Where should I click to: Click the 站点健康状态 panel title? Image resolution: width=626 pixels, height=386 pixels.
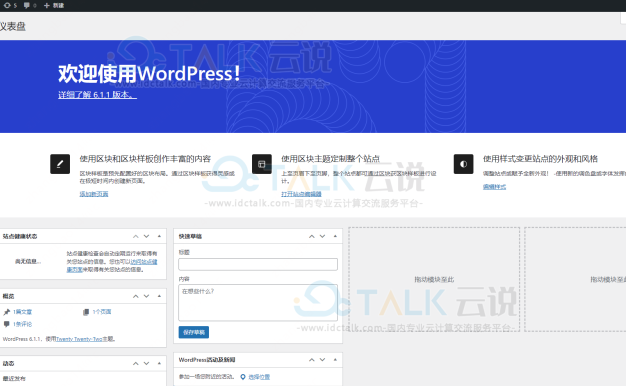(20, 236)
